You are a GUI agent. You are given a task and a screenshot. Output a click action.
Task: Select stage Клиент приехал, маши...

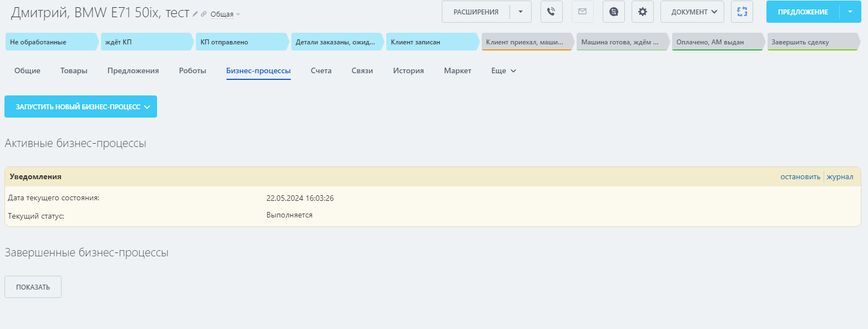point(528,42)
